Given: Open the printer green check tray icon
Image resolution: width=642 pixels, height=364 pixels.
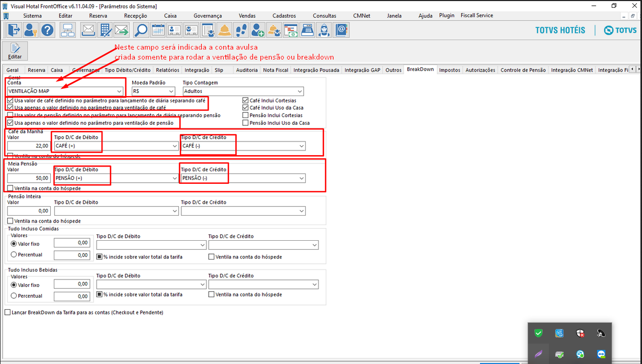Looking at the screenshot, I should coord(559,354).
